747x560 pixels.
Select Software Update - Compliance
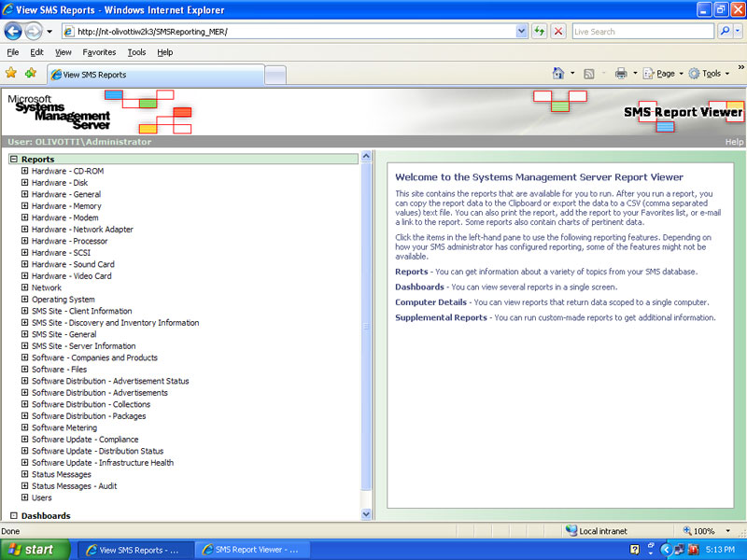pyautogui.click(x=85, y=439)
